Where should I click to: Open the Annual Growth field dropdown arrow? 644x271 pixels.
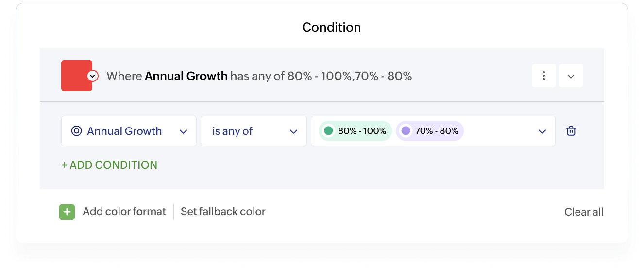coord(184,131)
